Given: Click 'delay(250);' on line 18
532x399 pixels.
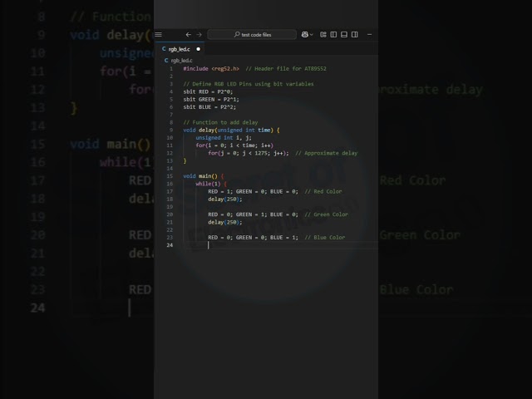Looking at the screenshot, I should click(x=225, y=199).
